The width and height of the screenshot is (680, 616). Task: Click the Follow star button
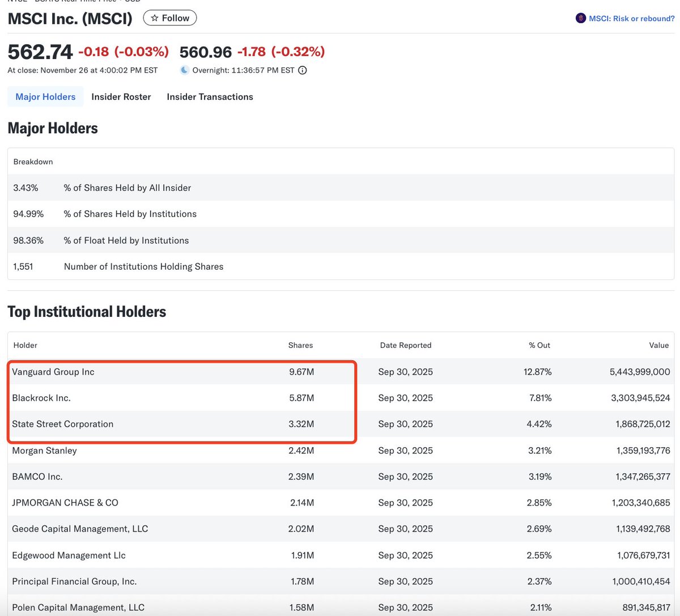[x=170, y=18]
